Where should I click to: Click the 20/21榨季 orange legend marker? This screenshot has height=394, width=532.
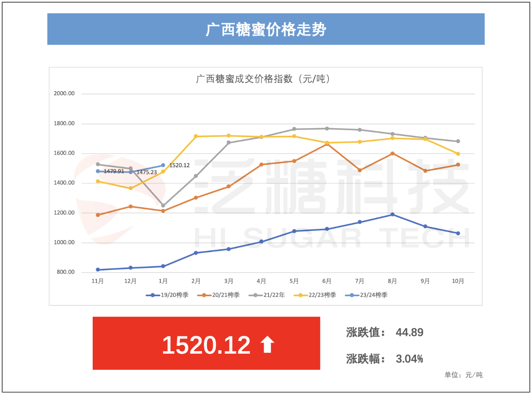pyautogui.click(x=204, y=295)
